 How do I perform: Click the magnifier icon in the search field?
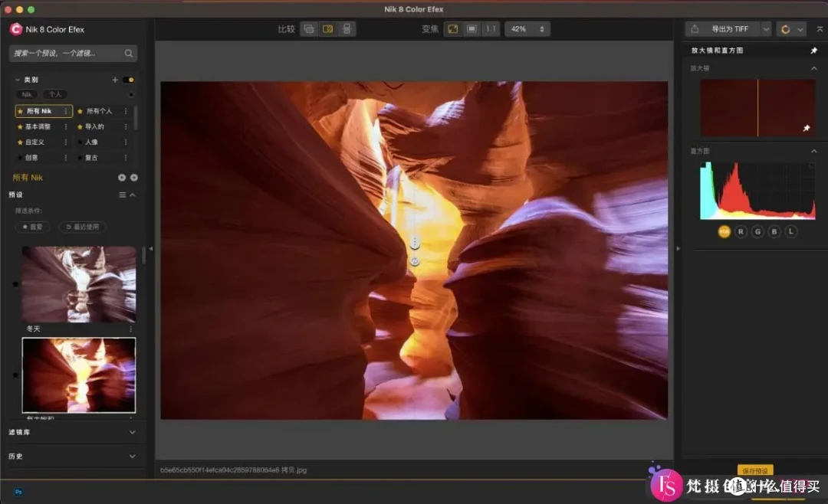128,54
